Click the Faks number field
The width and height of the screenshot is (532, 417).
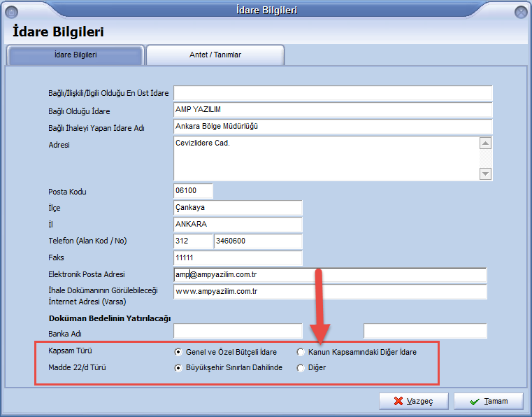click(238, 258)
